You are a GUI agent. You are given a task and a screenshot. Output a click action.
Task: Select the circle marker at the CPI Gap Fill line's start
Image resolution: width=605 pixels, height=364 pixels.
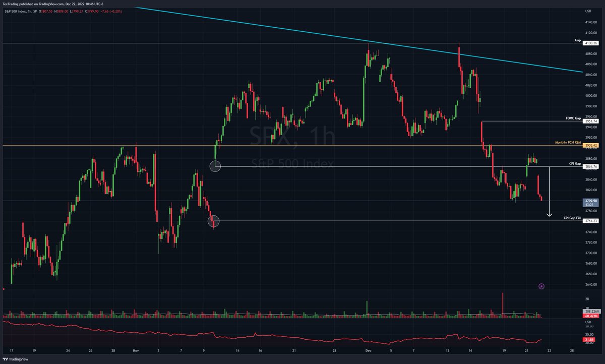click(214, 221)
